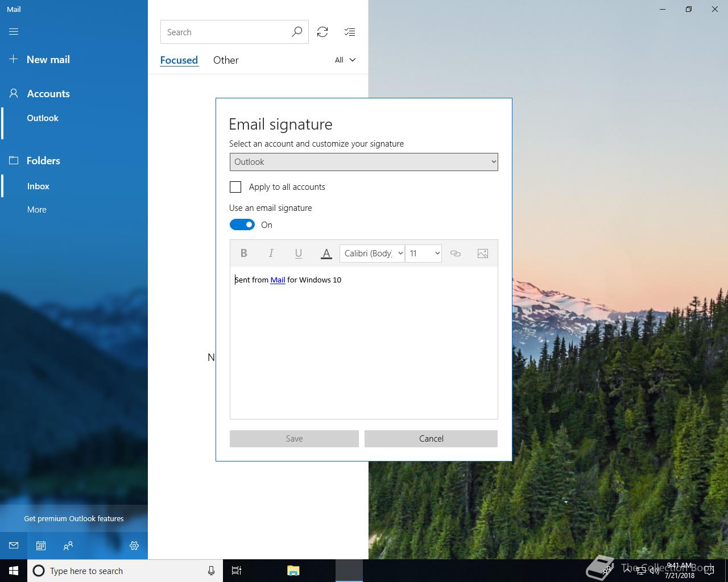The image size is (728, 582).
Task: Click Get premium Outlook features
Action: (74, 518)
